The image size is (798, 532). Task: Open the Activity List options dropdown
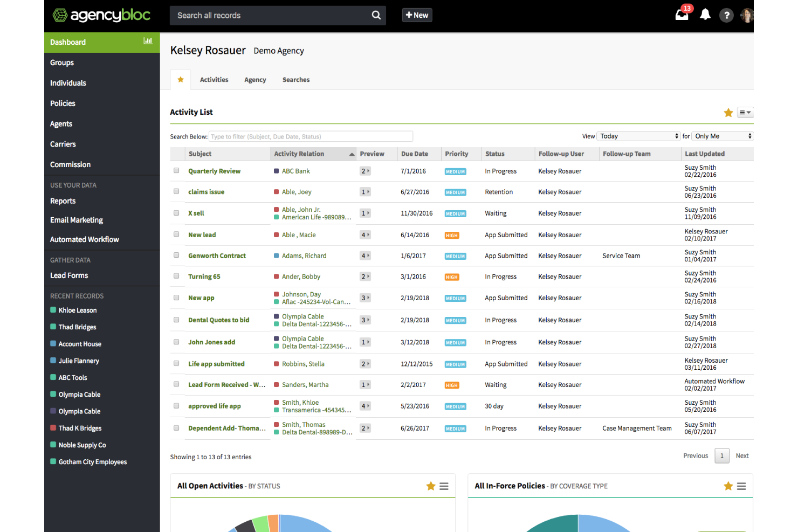745,113
